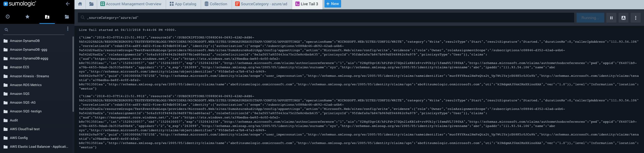Show Favorites via star icon
This screenshot has height=153, width=644.
pos(27,17)
